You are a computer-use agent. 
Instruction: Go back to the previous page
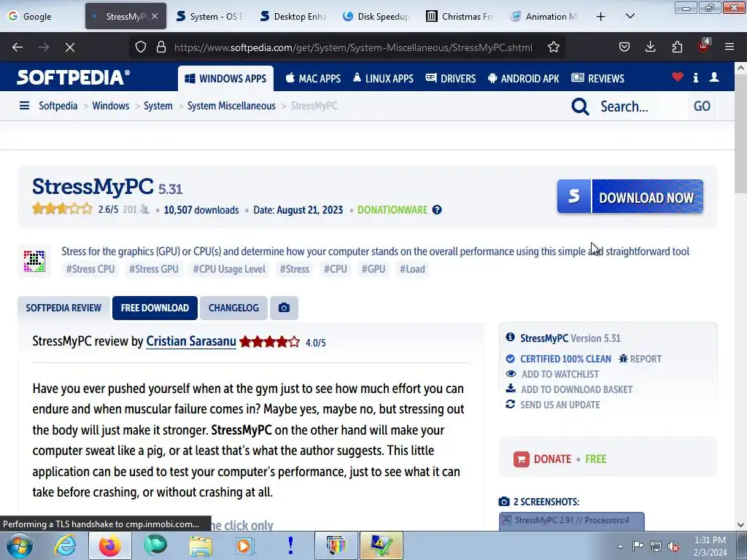coord(18,47)
